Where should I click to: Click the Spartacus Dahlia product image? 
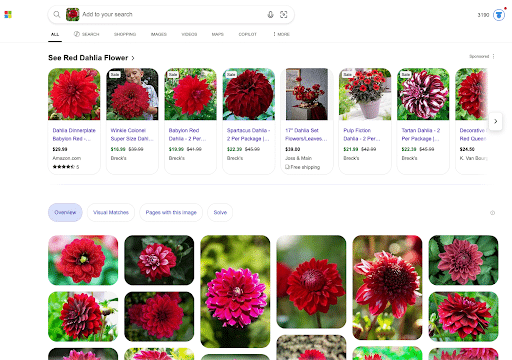[x=249, y=94]
